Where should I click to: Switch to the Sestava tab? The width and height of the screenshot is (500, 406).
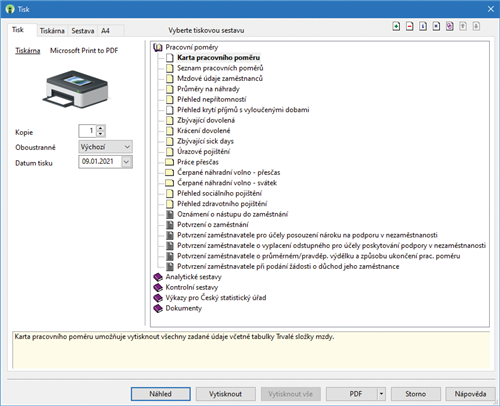83,31
